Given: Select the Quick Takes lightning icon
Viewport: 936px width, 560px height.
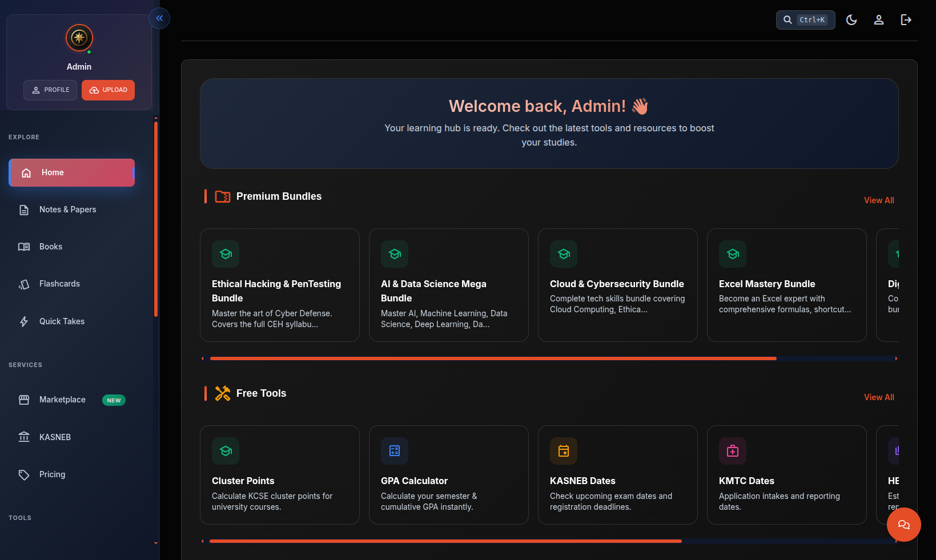Looking at the screenshot, I should [x=24, y=321].
